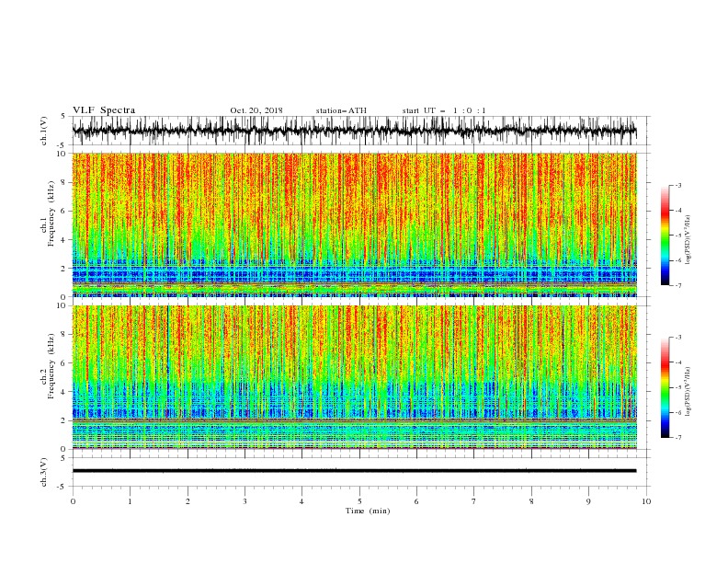This screenshot has width=728, height=563.
Task: Click the "8" tick on the time axis
Action: coord(531,501)
